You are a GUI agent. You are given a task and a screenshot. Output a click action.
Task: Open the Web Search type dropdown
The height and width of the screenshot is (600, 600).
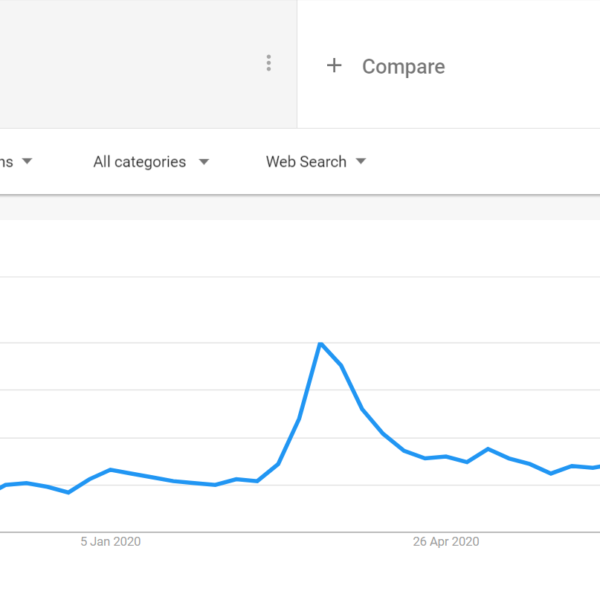point(306,162)
